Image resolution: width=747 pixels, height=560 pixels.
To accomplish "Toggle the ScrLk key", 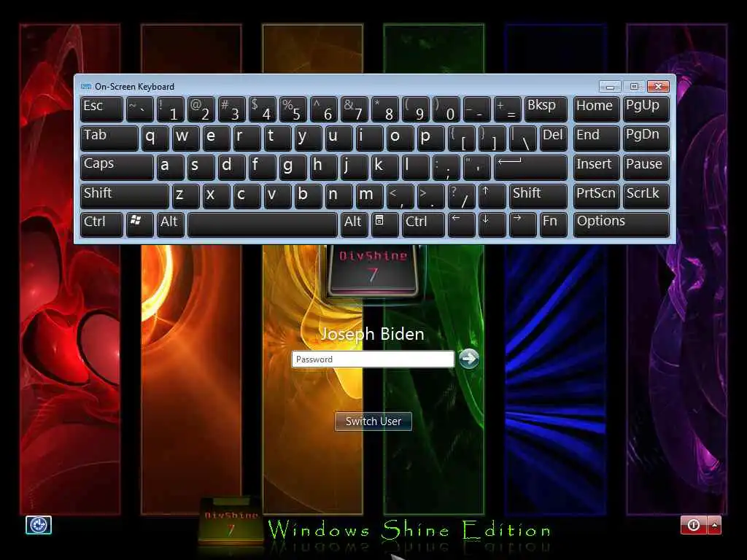I will (646, 195).
